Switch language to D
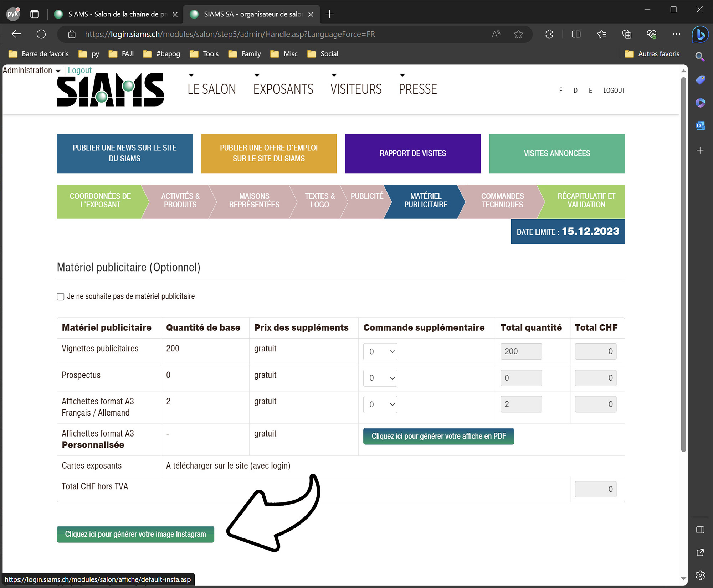This screenshot has height=588, width=713. coord(575,91)
